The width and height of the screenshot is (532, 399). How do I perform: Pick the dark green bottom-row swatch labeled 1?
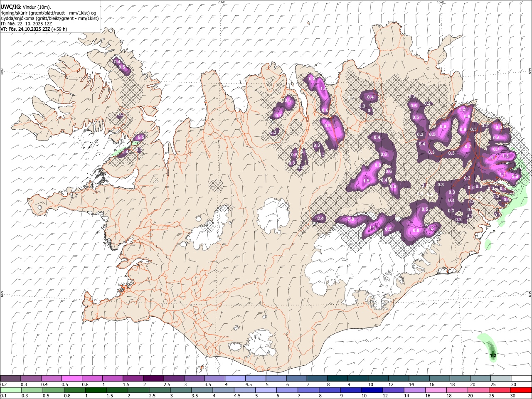point(96,390)
